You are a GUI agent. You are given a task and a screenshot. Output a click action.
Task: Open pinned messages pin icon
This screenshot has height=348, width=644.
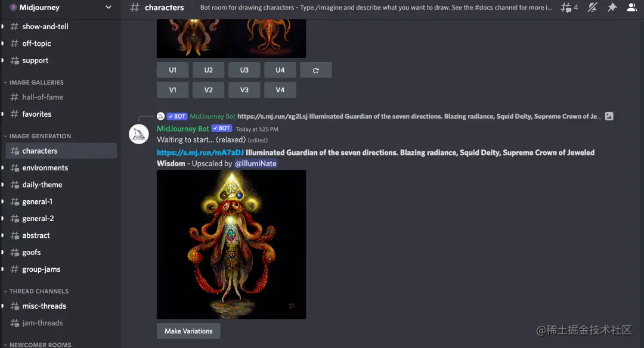click(612, 7)
